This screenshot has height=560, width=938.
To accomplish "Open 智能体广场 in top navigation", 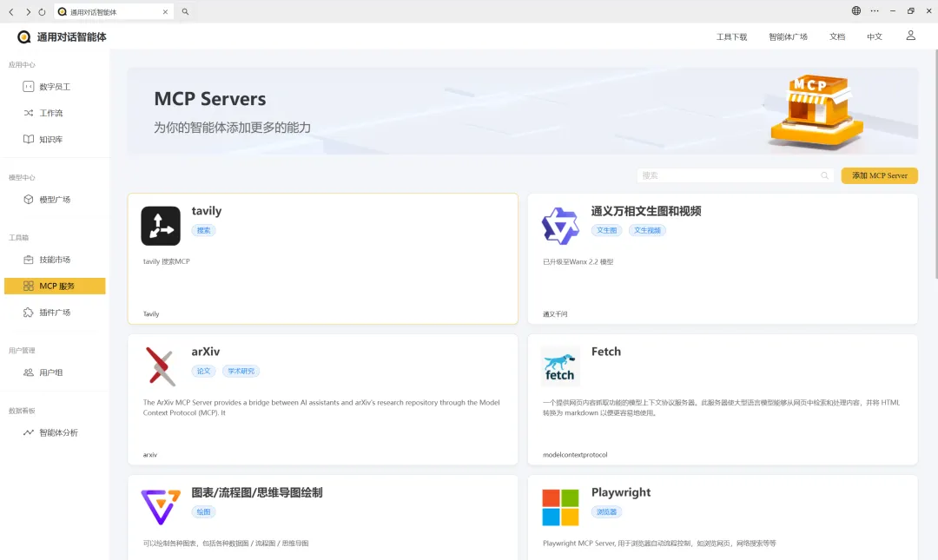I will (x=788, y=37).
